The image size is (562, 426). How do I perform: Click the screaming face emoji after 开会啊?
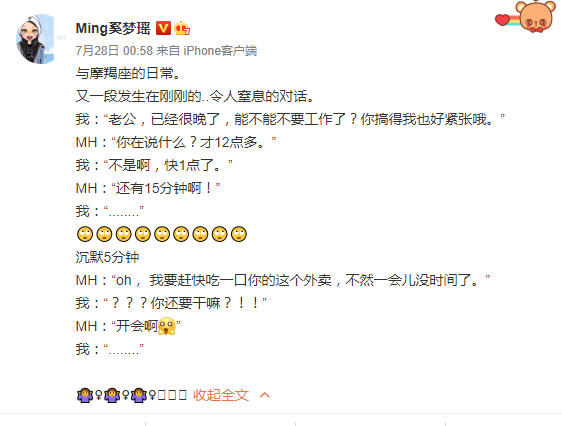pos(167,326)
